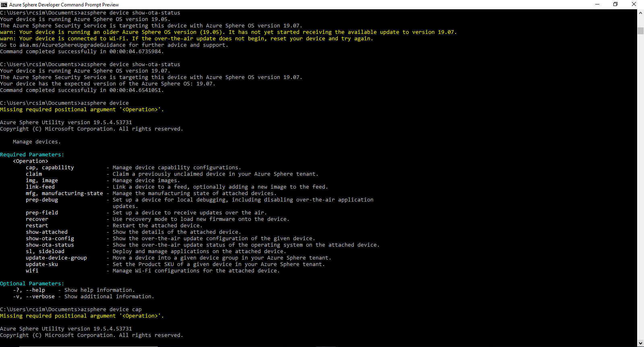Click 'Deploy and manage applications' description
This screenshot has width=644, height=347.
pos(200,251)
